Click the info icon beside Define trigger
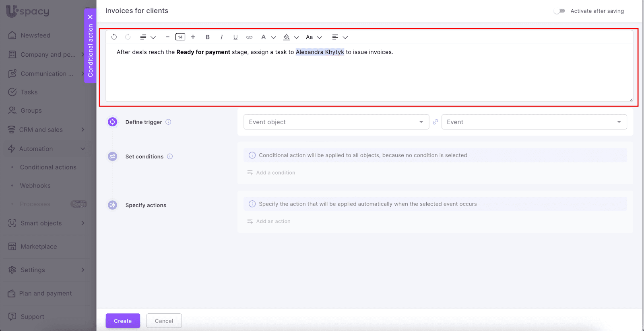 pyautogui.click(x=168, y=122)
